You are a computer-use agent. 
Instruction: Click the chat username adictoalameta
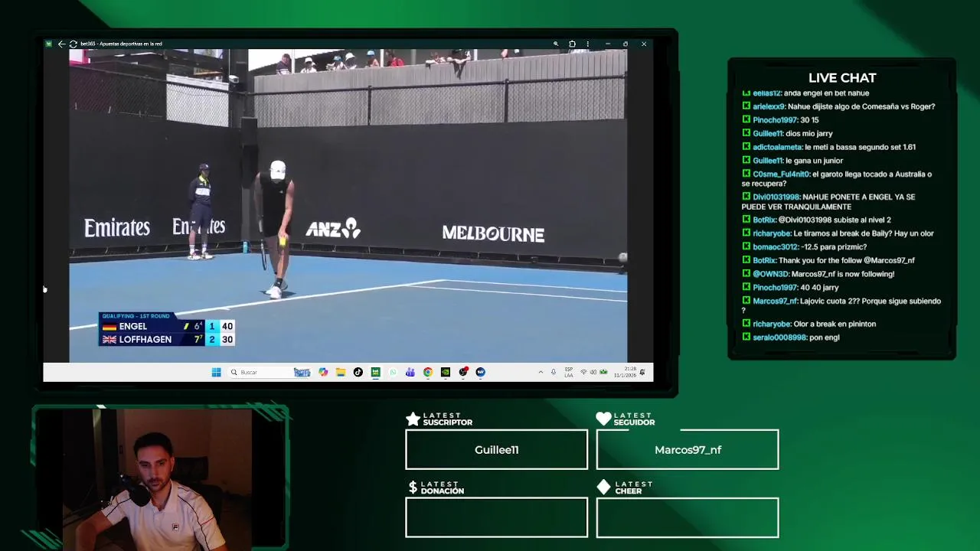tap(777, 147)
